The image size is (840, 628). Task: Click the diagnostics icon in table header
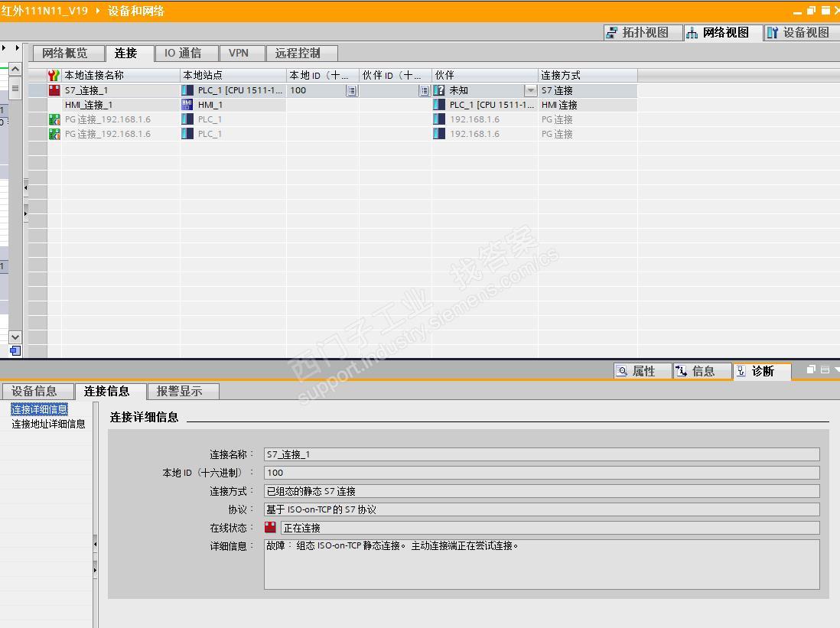pos(54,75)
